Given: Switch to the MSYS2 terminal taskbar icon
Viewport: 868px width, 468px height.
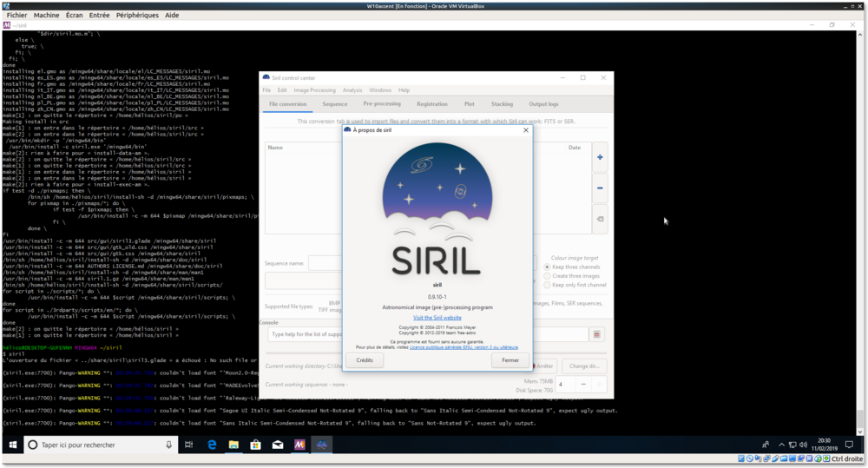Looking at the screenshot, I should point(299,445).
